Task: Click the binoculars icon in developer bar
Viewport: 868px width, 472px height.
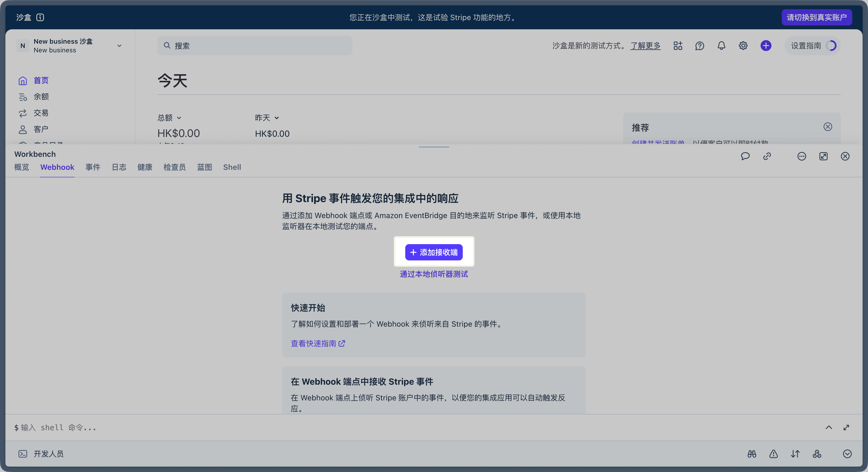Action: [752, 454]
